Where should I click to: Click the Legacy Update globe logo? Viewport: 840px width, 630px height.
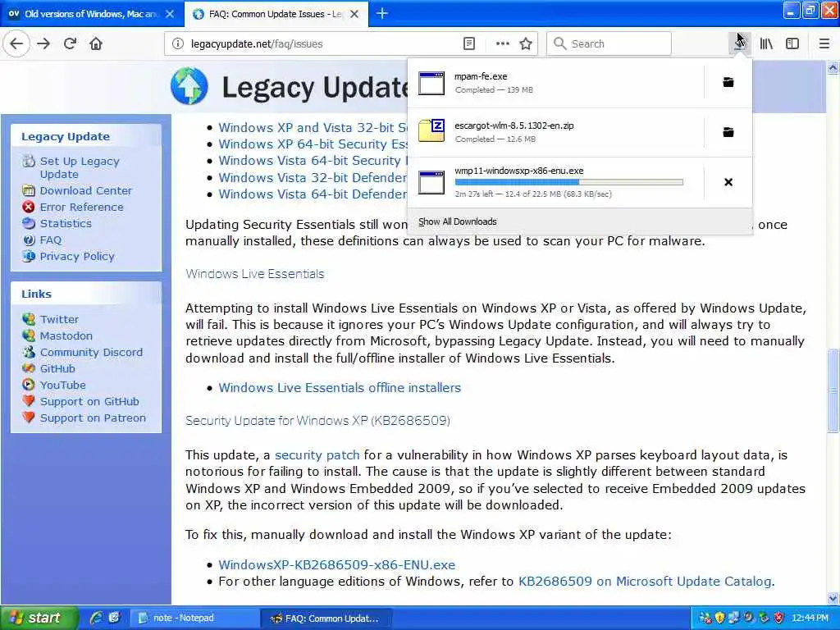[189, 86]
